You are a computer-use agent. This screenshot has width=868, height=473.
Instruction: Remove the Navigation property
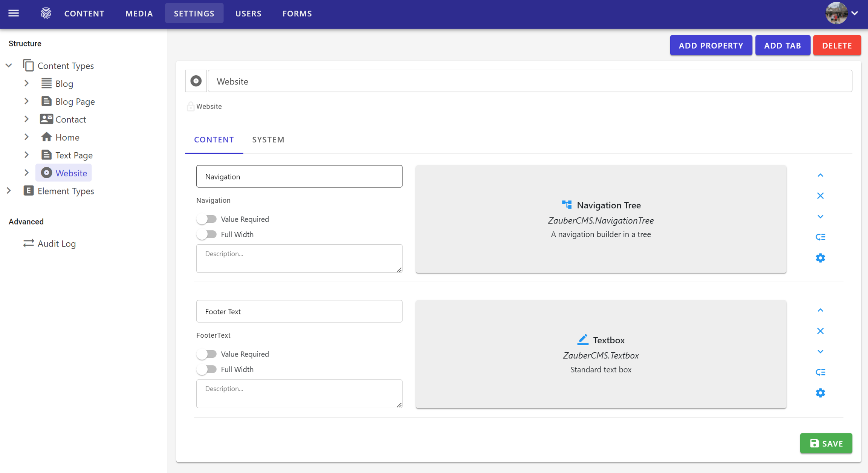click(820, 196)
